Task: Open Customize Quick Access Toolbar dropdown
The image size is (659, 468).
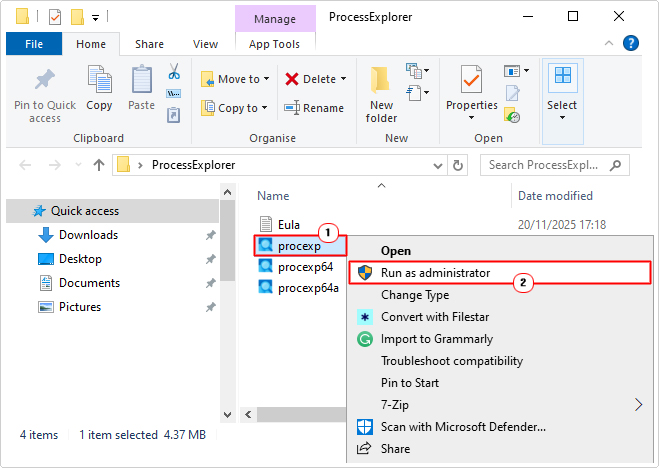Action: [95, 18]
